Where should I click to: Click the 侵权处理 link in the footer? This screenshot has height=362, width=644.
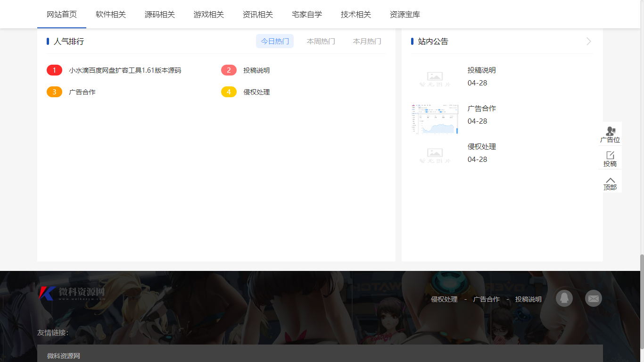tap(445, 299)
